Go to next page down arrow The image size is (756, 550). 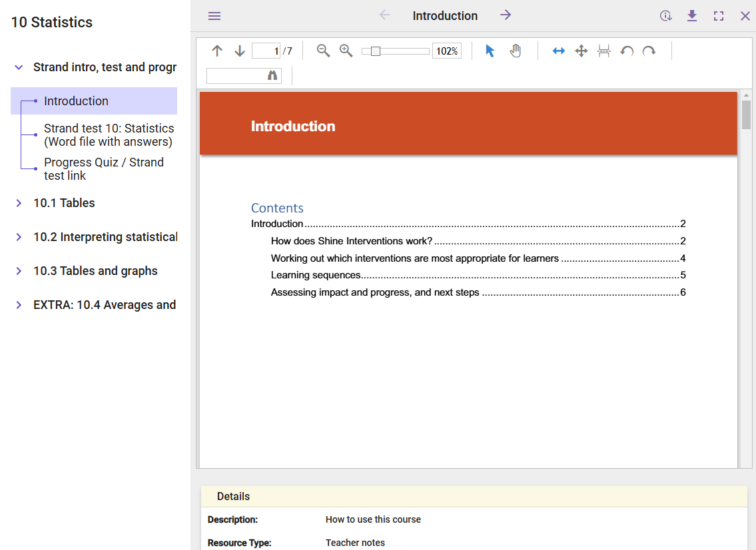coord(240,51)
